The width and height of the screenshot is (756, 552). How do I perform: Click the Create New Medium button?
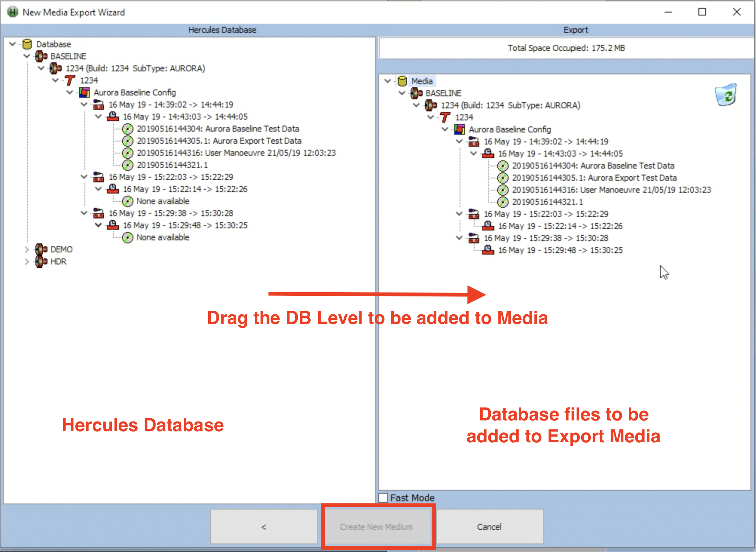377,527
